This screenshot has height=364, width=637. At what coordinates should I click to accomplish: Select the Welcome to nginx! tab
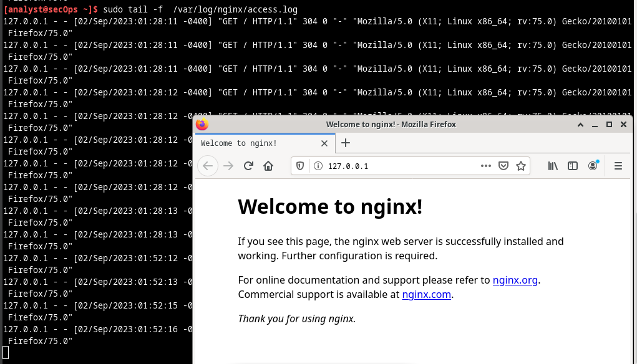coord(250,143)
